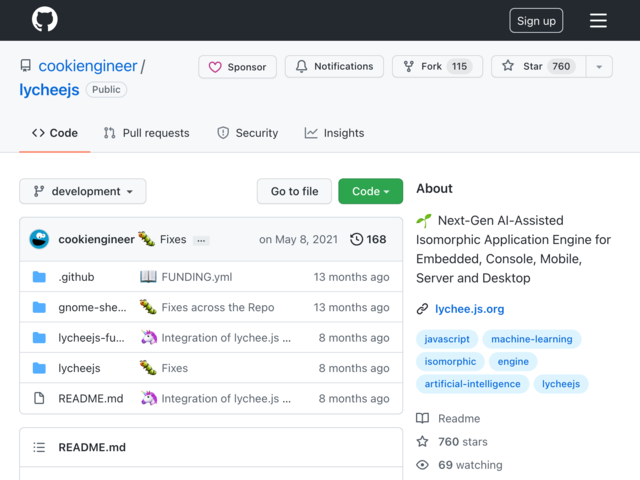This screenshot has width=640, height=480.
Task: Open the 760 stars link
Action: click(x=452, y=442)
